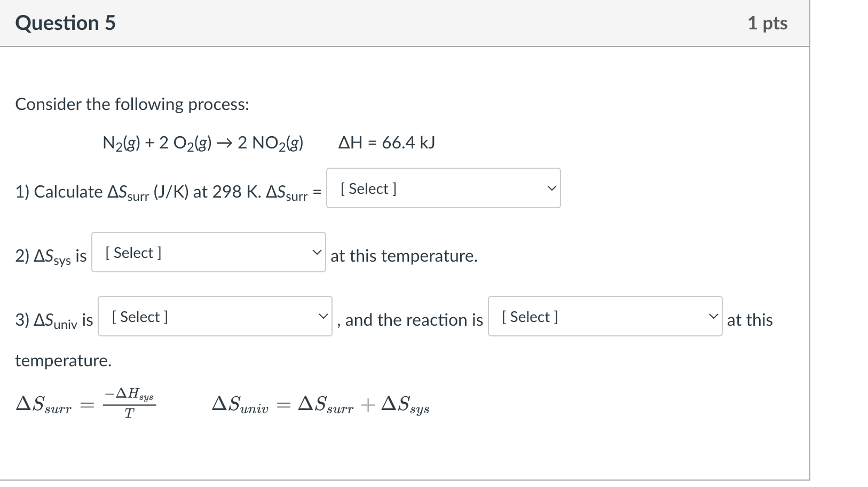The image size is (868, 487).
Task: Click the chevron arrow in ΔSsys dropdown
Action: (317, 252)
